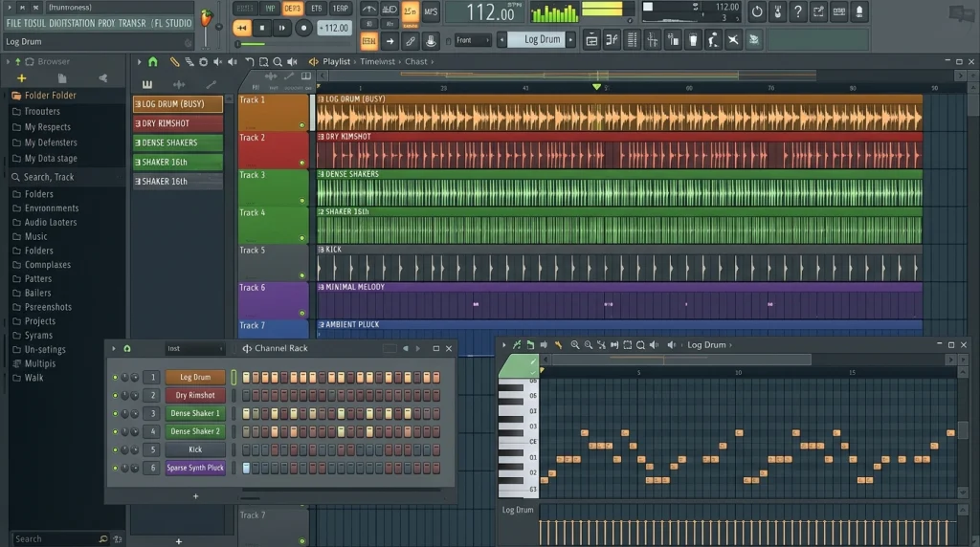Click next pattern arrow beside Log Drum selector
The image size is (980, 547).
pos(570,40)
